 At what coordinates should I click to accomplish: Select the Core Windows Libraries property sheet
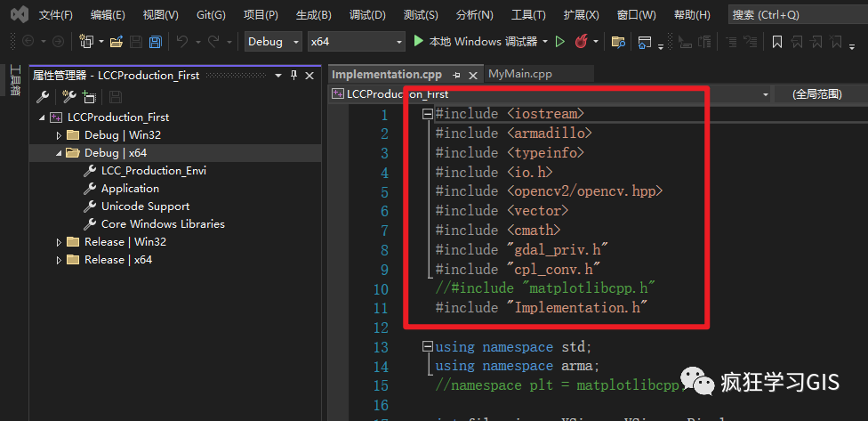click(163, 223)
